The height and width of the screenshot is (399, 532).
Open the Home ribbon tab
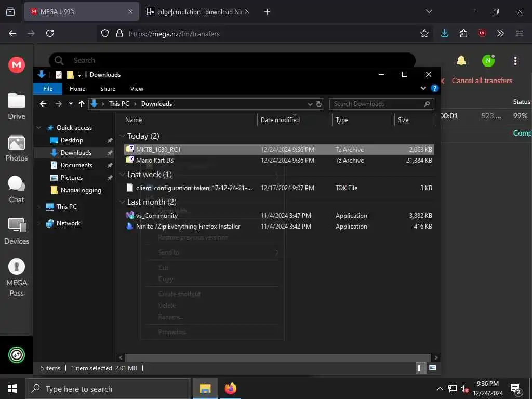pyautogui.click(x=77, y=88)
